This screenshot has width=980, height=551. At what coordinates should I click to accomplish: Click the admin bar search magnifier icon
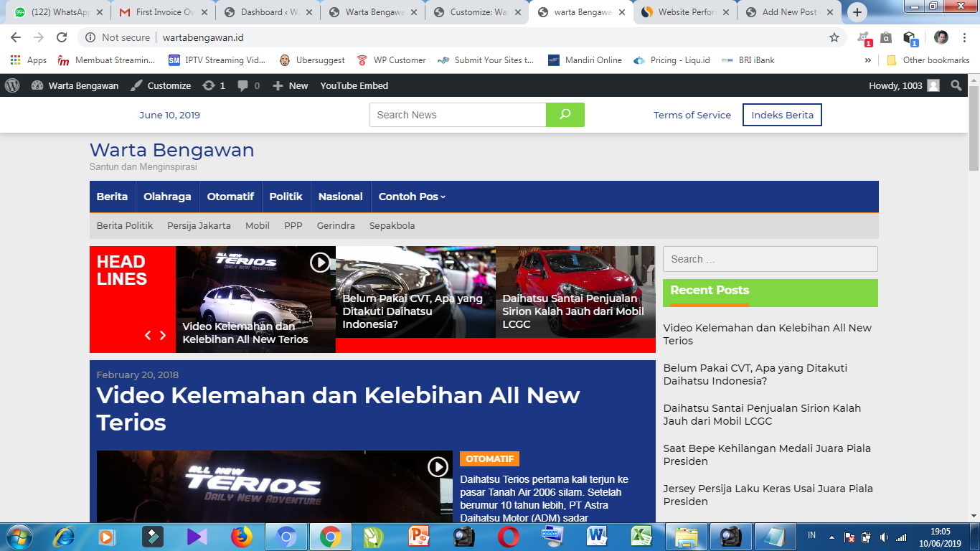(x=956, y=85)
